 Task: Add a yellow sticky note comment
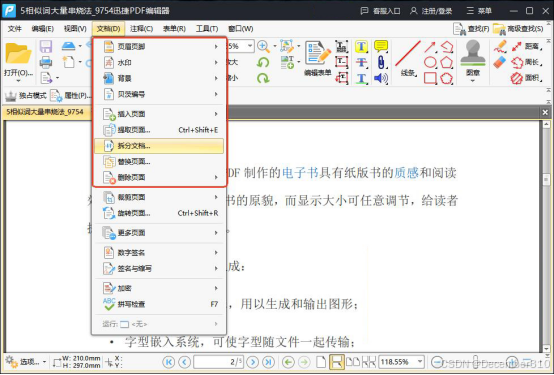[x=381, y=46]
